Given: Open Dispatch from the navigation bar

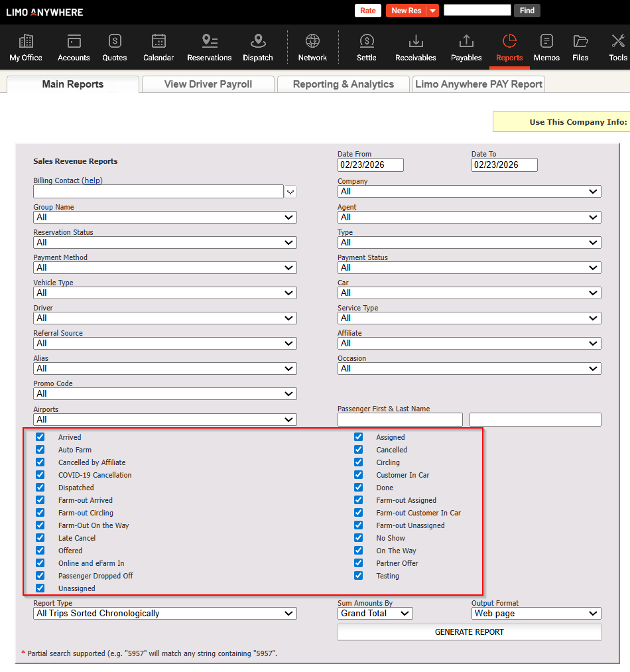Looking at the screenshot, I should pyautogui.click(x=257, y=47).
